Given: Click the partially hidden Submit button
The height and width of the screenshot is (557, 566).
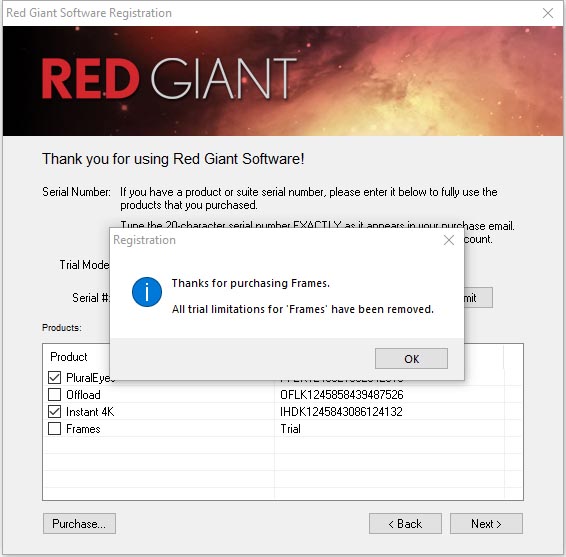Looking at the screenshot, I should coord(478,298).
